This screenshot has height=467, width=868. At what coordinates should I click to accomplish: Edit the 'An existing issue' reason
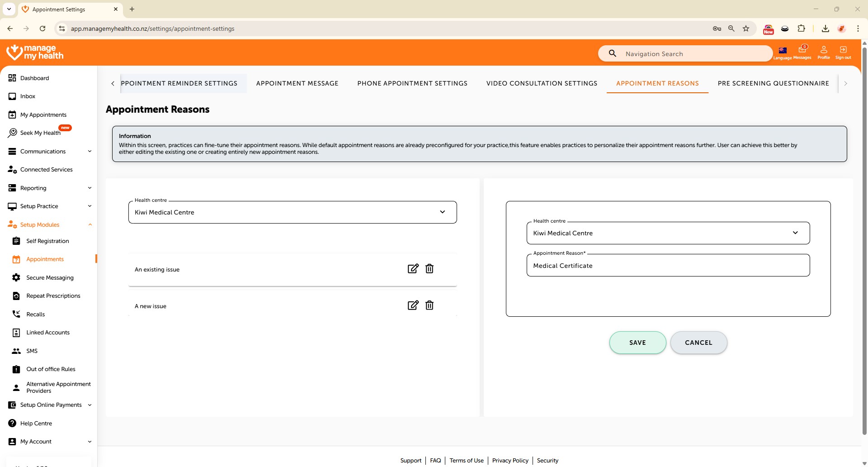point(413,269)
